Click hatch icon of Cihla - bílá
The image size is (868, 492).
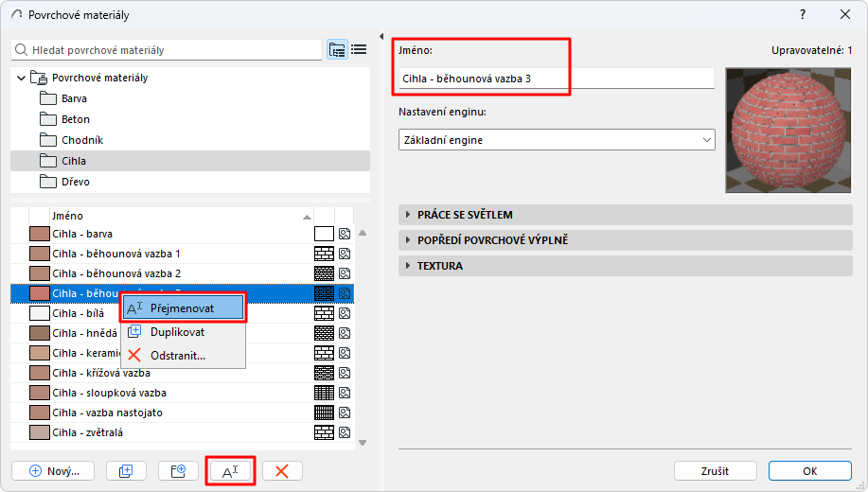(324, 313)
